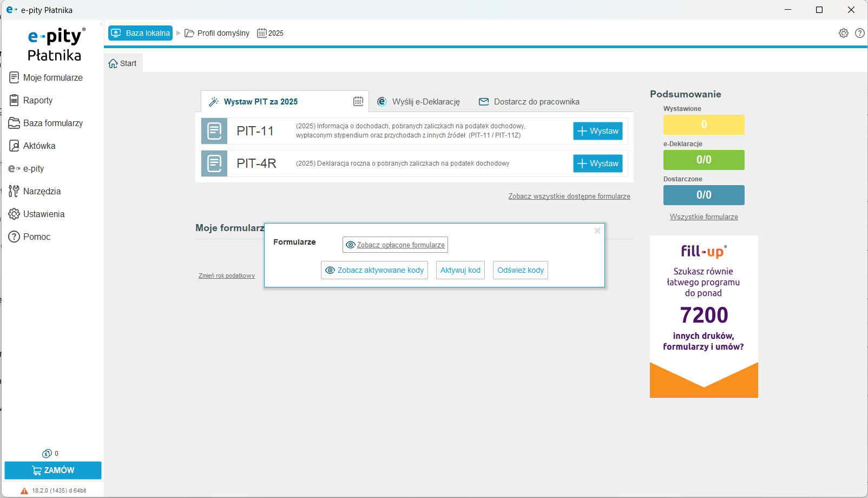Open settings gear icon in top bar
The image size is (868, 498).
tap(843, 33)
